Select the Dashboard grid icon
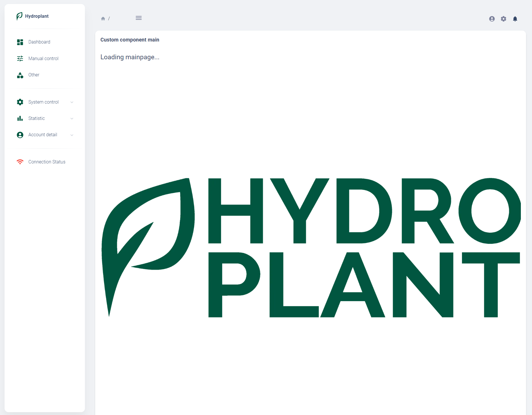Screen dimensions: 532x415 click(x=20, y=42)
